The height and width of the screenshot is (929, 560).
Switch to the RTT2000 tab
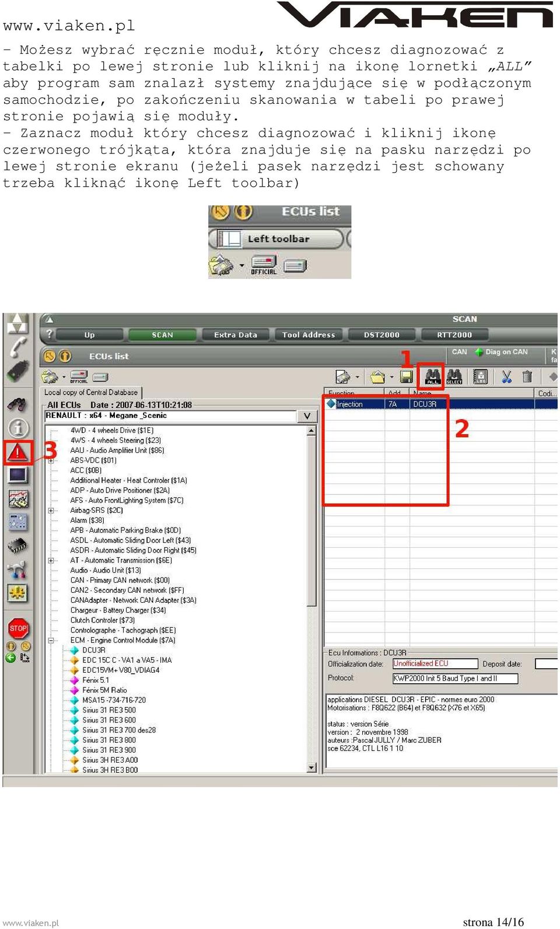click(454, 335)
